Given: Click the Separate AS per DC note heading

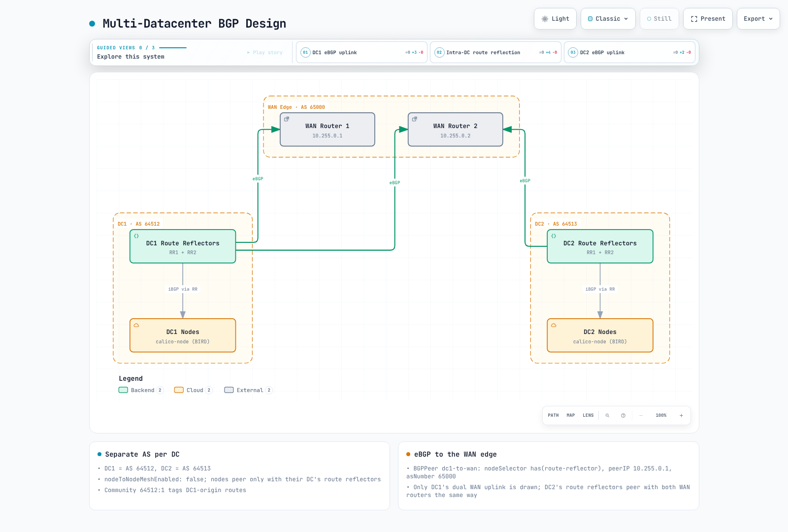Looking at the screenshot, I should 142,454.
